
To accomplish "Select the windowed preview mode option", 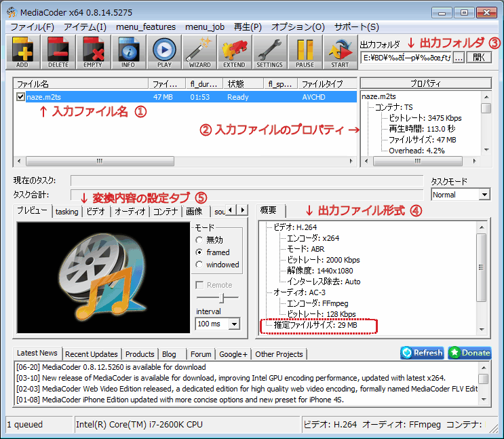I will [x=199, y=265].
